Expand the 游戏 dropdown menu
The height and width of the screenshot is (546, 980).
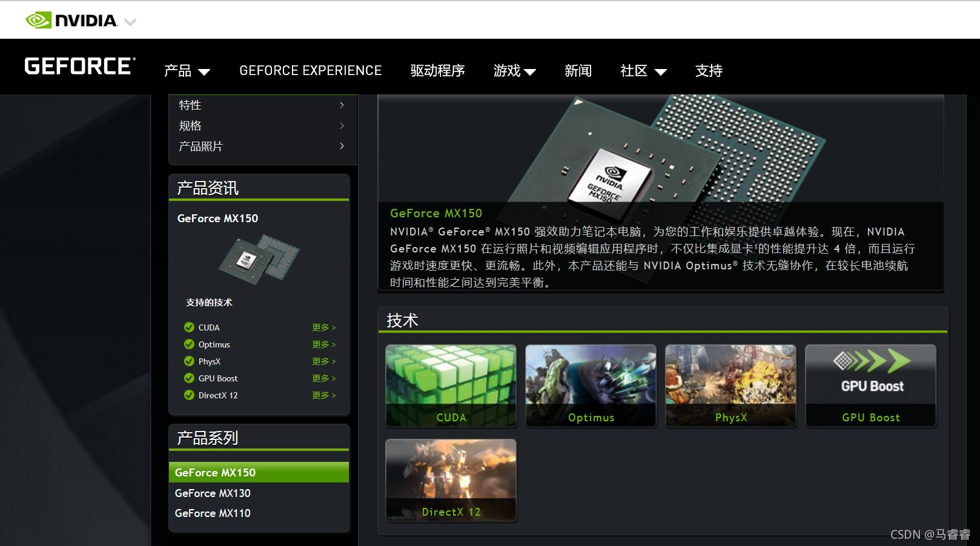coord(514,71)
